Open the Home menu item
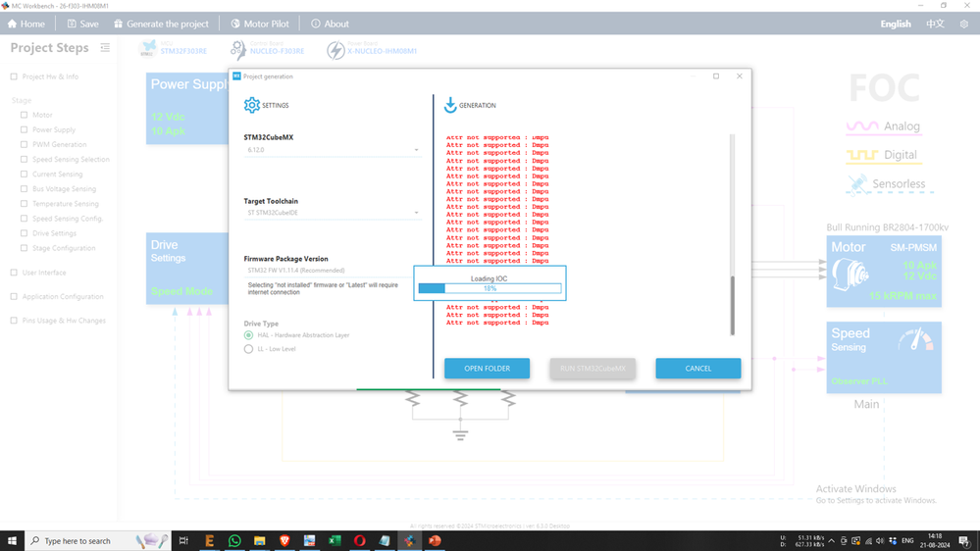The width and height of the screenshot is (980, 551). (26, 24)
